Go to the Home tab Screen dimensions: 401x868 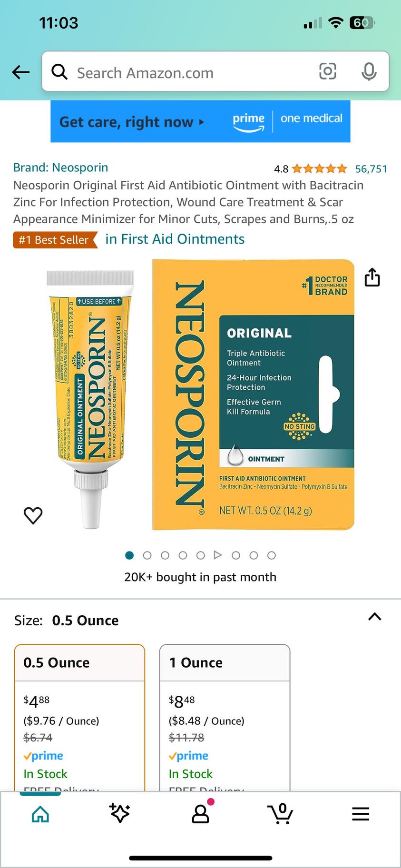(40, 814)
